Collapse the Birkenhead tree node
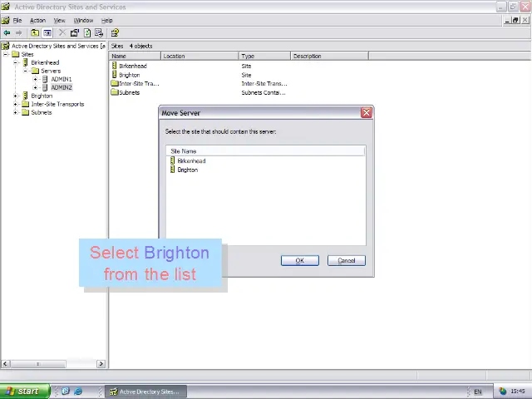The image size is (532, 399). 16,62
